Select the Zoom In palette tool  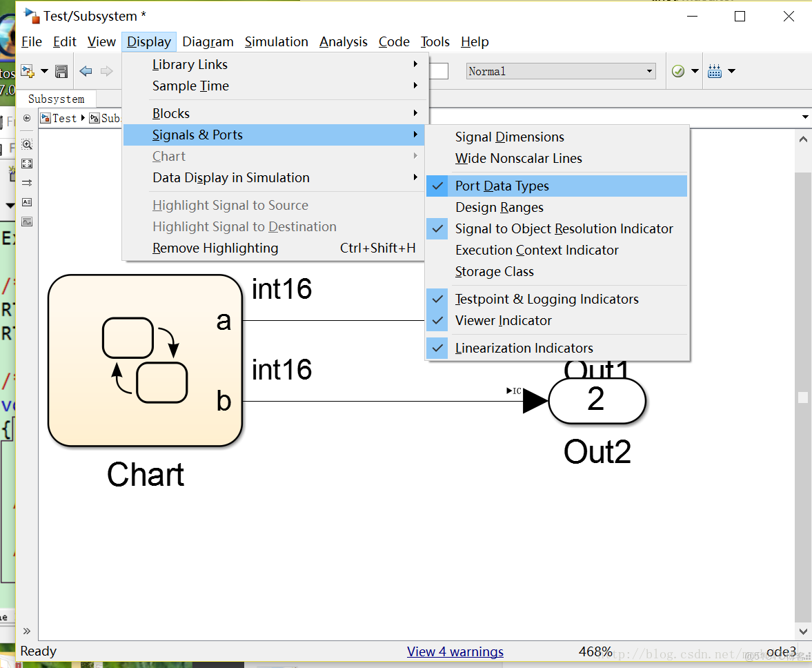pyautogui.click(x=27, y=144)
